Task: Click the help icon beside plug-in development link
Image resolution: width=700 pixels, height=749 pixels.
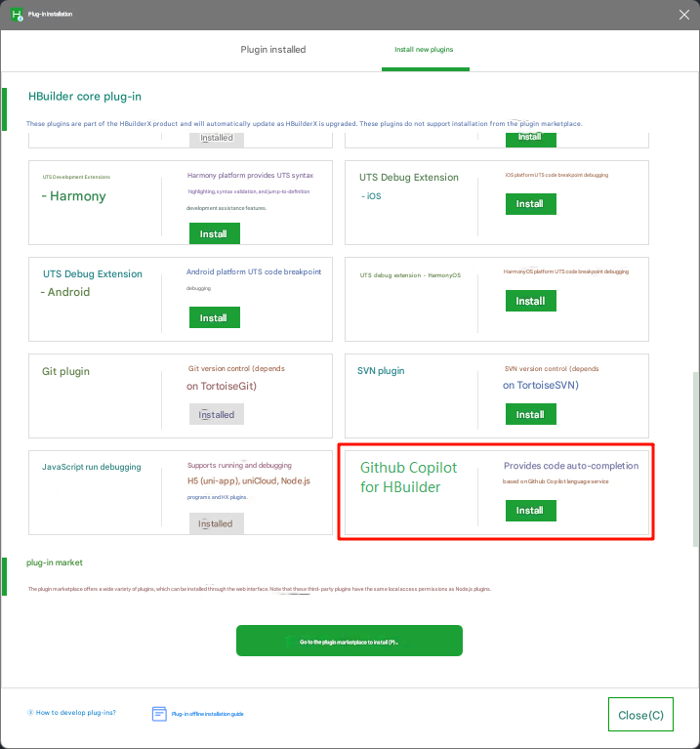Action: (x=30, y=713)
